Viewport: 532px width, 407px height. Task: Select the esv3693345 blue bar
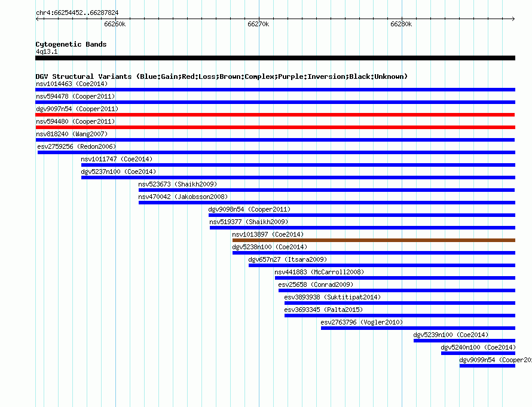pos(400,316)
